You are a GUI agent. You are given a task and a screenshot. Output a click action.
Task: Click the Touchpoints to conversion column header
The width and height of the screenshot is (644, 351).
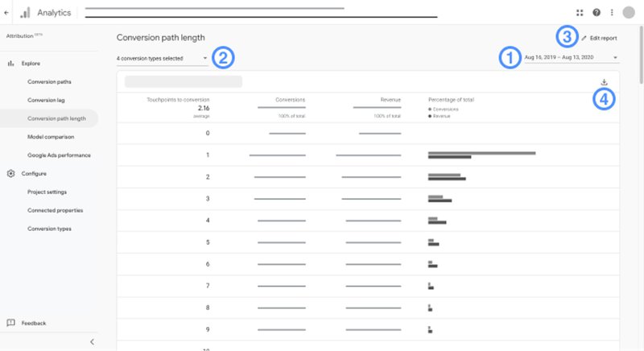click(x=178, y=100)
